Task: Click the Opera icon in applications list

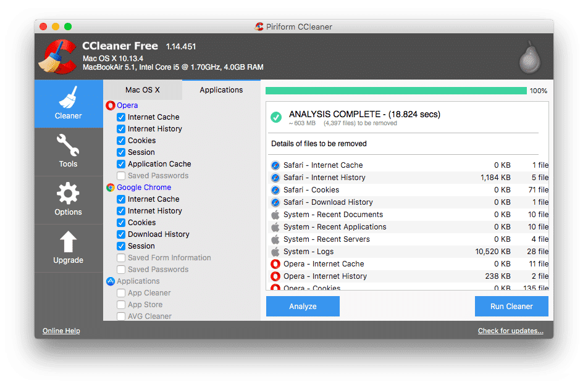Action: pos(110,105)
